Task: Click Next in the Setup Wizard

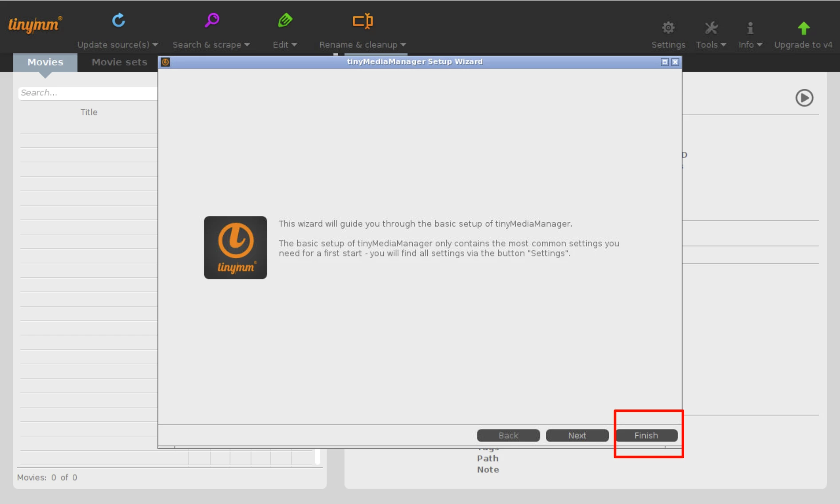Action: (577, 435)
